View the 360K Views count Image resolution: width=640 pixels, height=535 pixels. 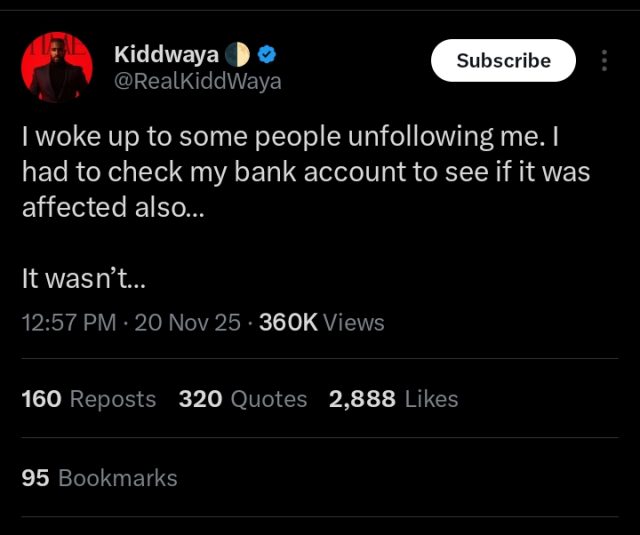coord(321,322)
